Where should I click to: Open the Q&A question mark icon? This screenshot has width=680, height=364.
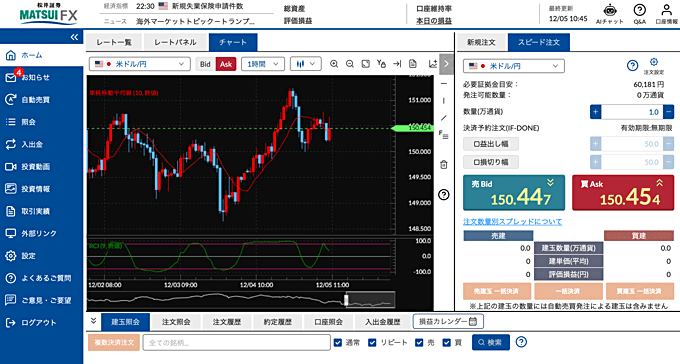pos(640,10)
